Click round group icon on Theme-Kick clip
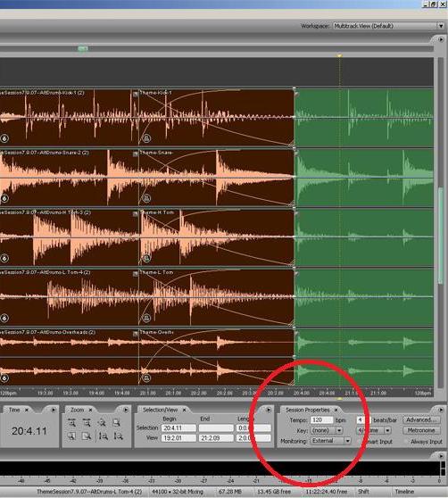The width and height of the screenshot is (448, 498). (x=146, y=138)
